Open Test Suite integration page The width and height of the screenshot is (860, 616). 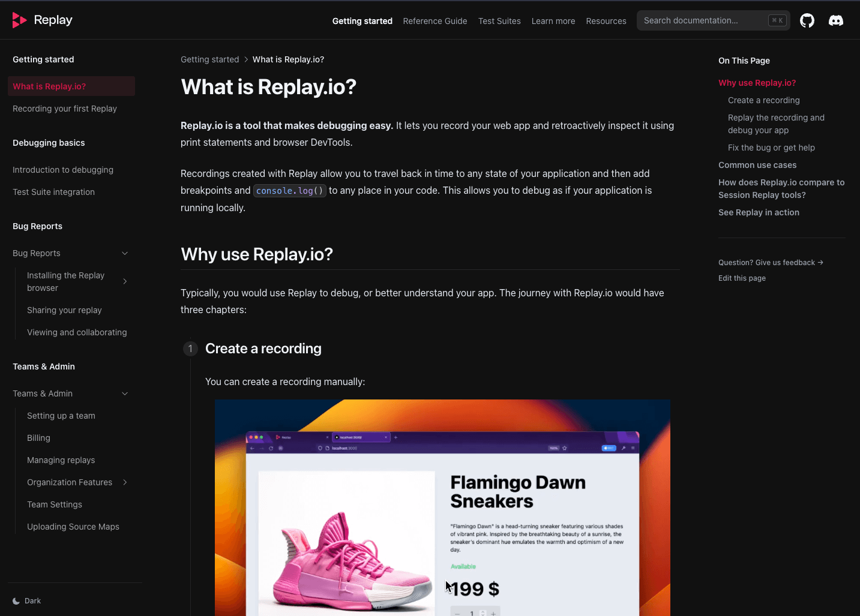pyautogui.click(x=53, y=192)
